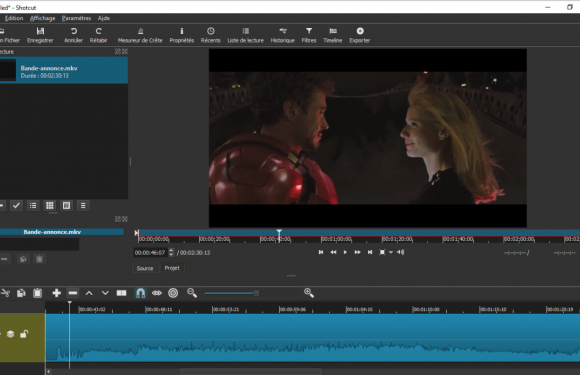Zoom in the timeline
Viewport: 580px width, 375px height.
click(x=309, y=293)
